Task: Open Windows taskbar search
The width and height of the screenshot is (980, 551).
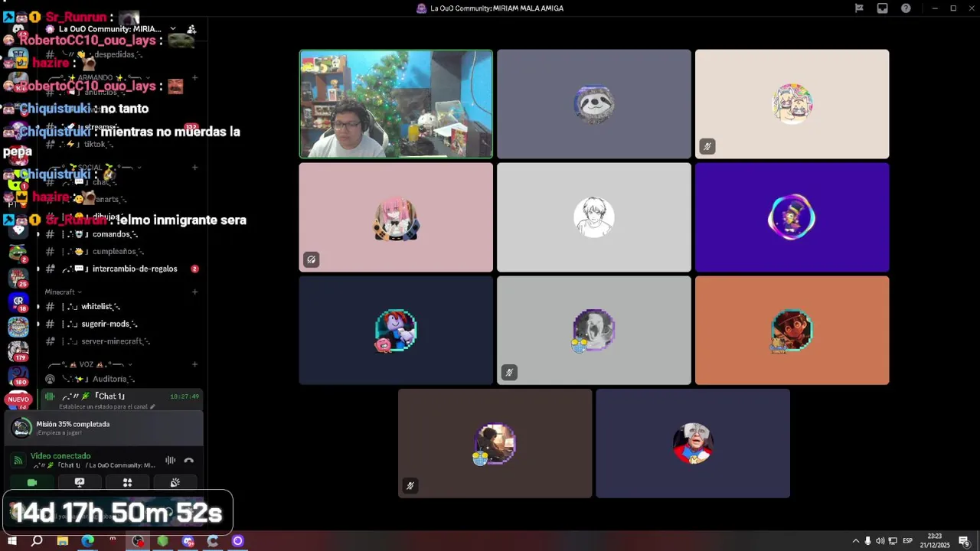Action: pos(37,541)
